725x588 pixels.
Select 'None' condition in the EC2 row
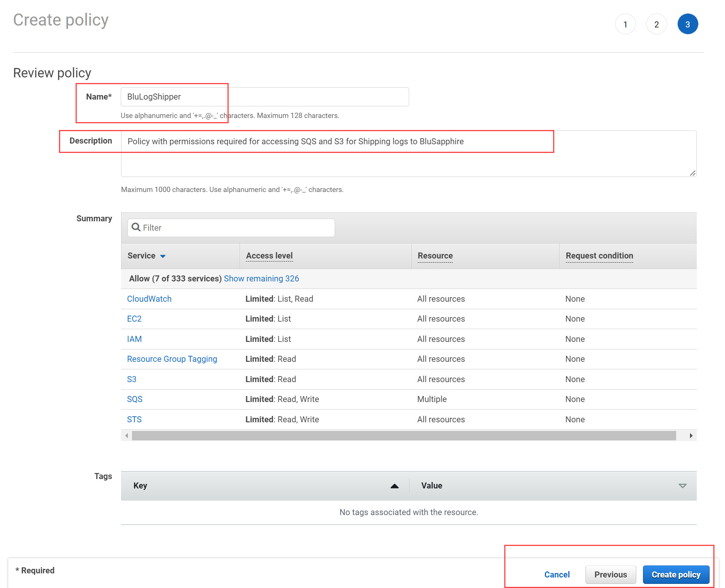[x=575, y=319]
